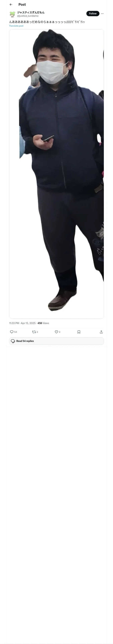Open the display name ジャスティスずんだもん
This screenshot has height=644, width=113.
coord(31,12)
